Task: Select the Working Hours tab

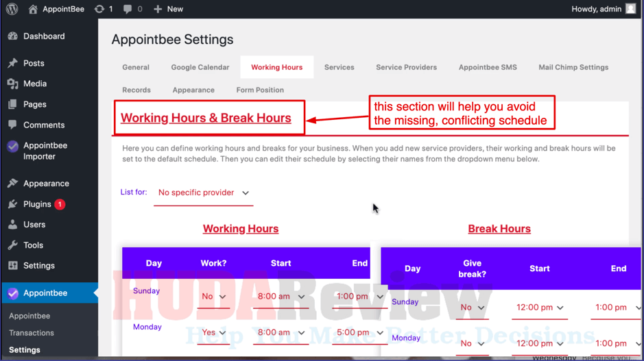Action: 277,67
